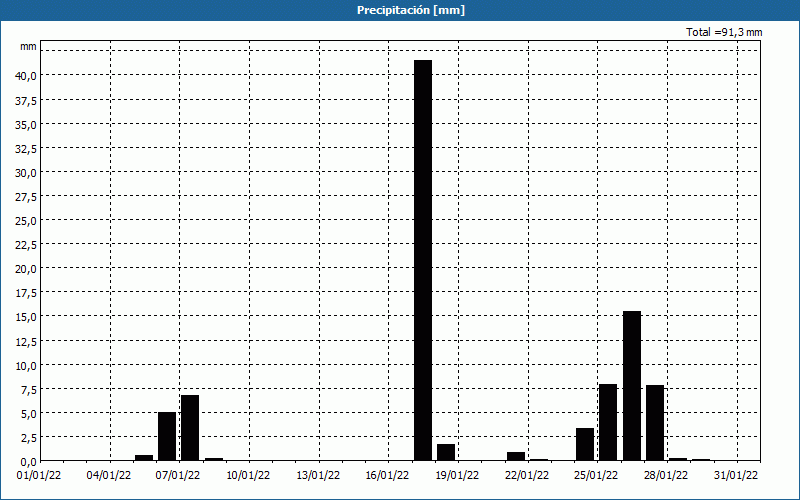Click the 'mm' unit label on the y-axis
Screen dimensions: 800x500
pos(28,46)
